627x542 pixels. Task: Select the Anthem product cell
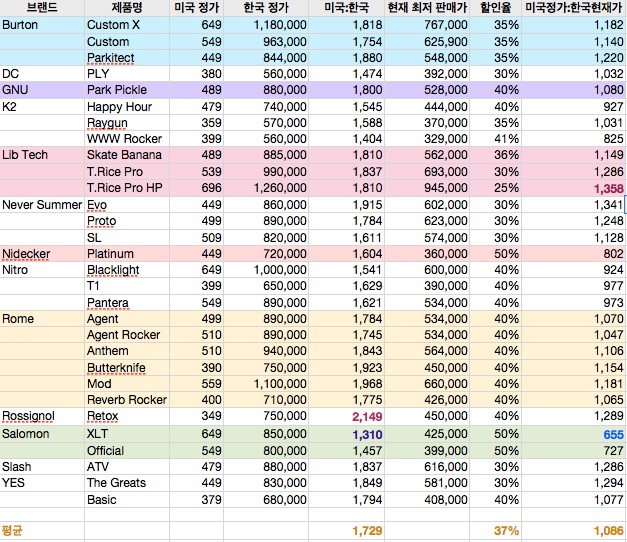click(x=127, y=351)
